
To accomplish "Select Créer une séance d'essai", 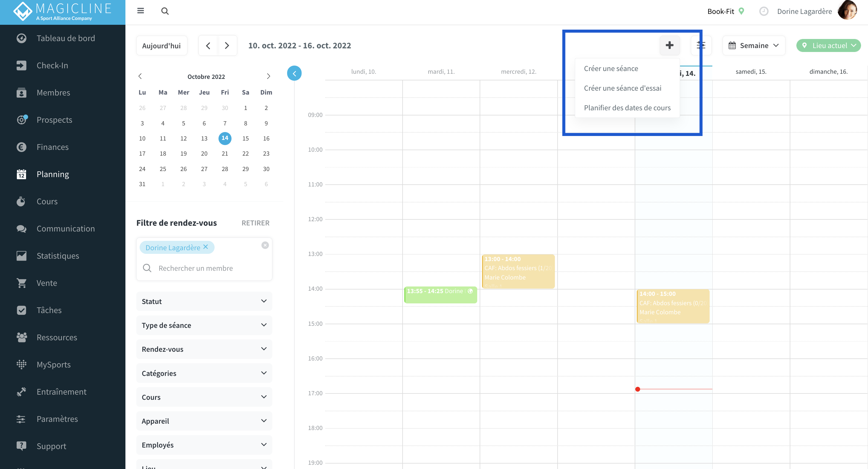I will [x=622, y=88].
